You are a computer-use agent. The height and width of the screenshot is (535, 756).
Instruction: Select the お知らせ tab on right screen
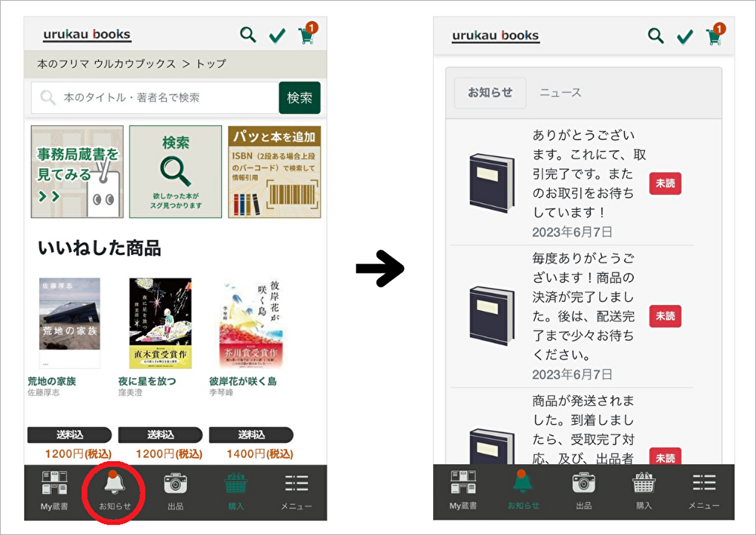(x=490, y=93)
